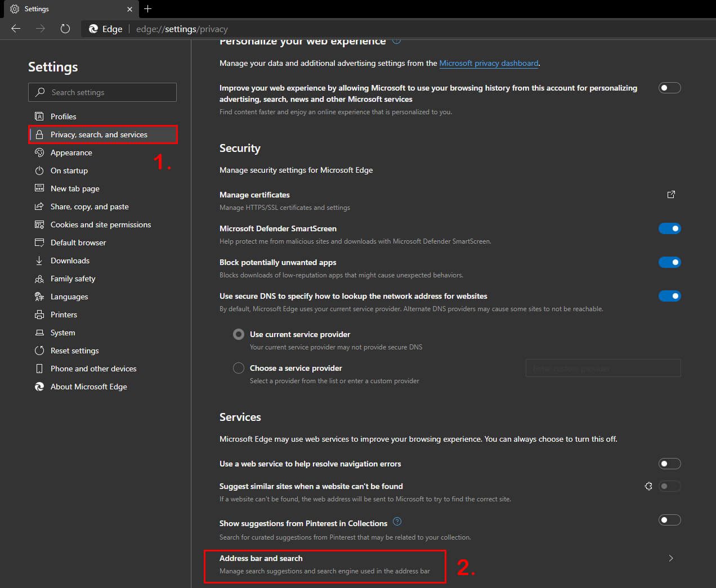Click the Profiles sidebar icon
The height and width of the screenshot is (588, 716).
tap(39, 116)
